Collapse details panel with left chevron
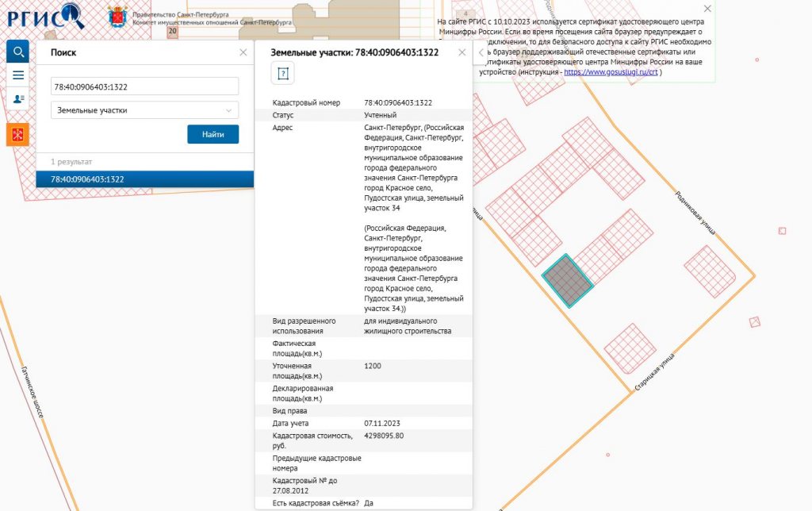Viewport: 812px width, 511px height. [x=481, y=52]
